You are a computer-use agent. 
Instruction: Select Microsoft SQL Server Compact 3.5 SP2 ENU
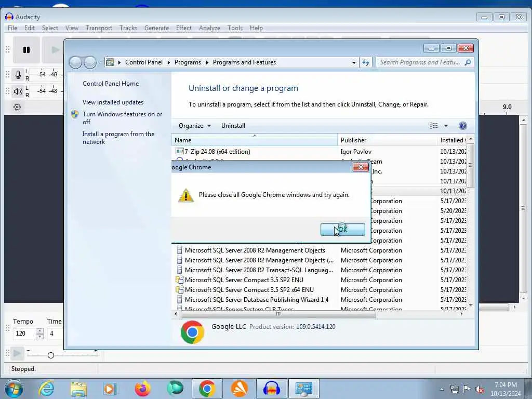[x=320, y=280]
